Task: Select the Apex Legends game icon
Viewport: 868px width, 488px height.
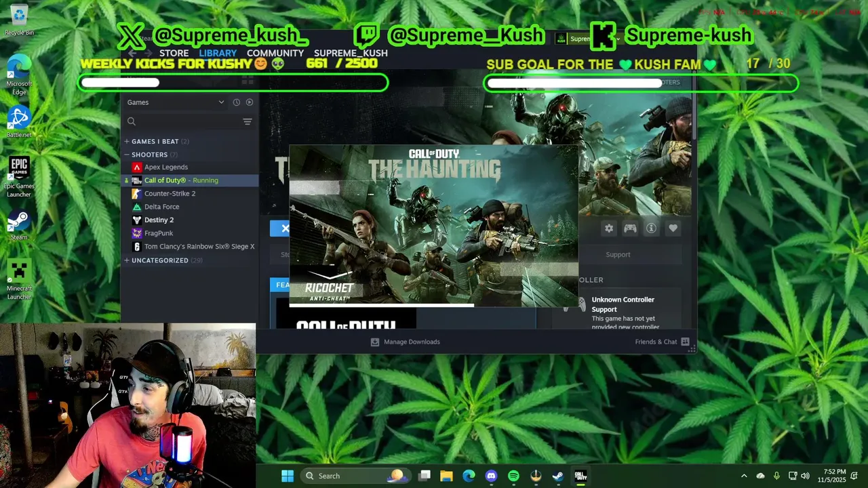Action: click(x=137, y=167)
